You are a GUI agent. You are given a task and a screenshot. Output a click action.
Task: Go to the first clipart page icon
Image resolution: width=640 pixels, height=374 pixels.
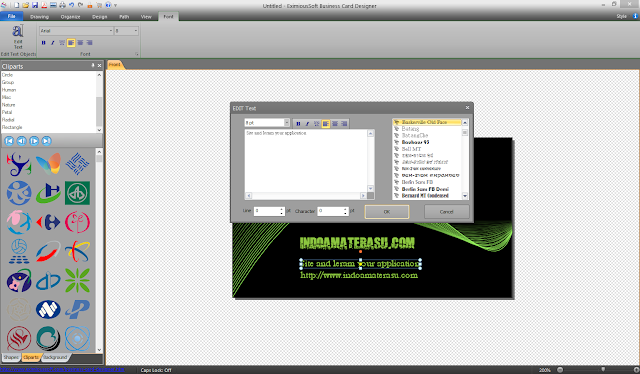[9, 141]
